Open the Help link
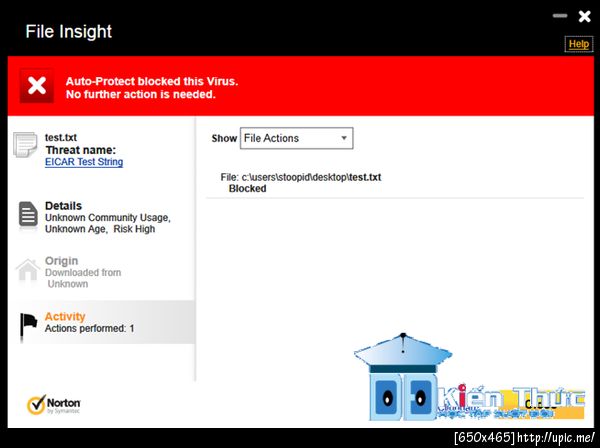The image size is (600, 448). [x=579, y=44]
